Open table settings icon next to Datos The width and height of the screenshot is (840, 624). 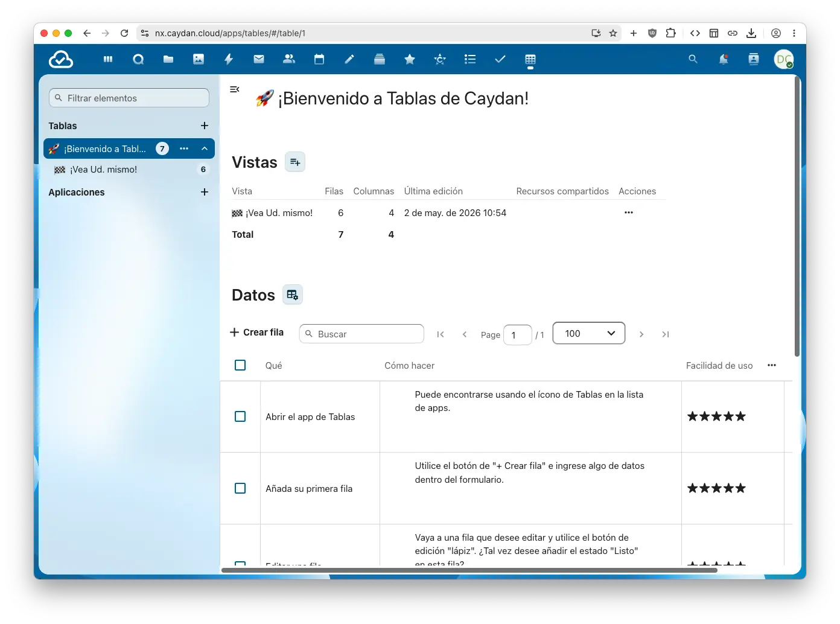(293, 294)
